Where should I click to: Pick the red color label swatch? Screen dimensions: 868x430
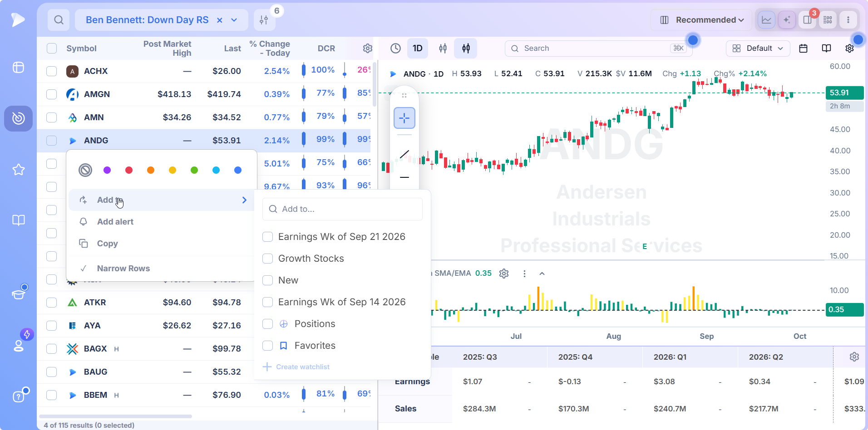pyautogui.click(x=129, y=170)
